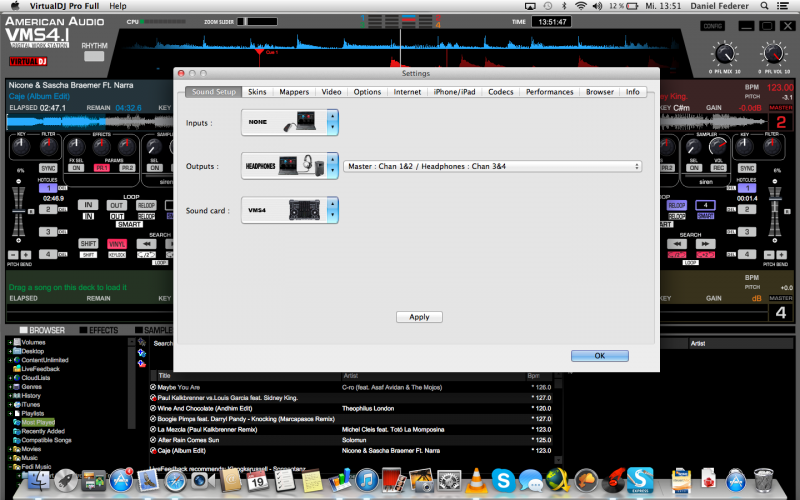800x500 pixels.
Task: Click left deck loop IN button
Action: coord(88,205)
